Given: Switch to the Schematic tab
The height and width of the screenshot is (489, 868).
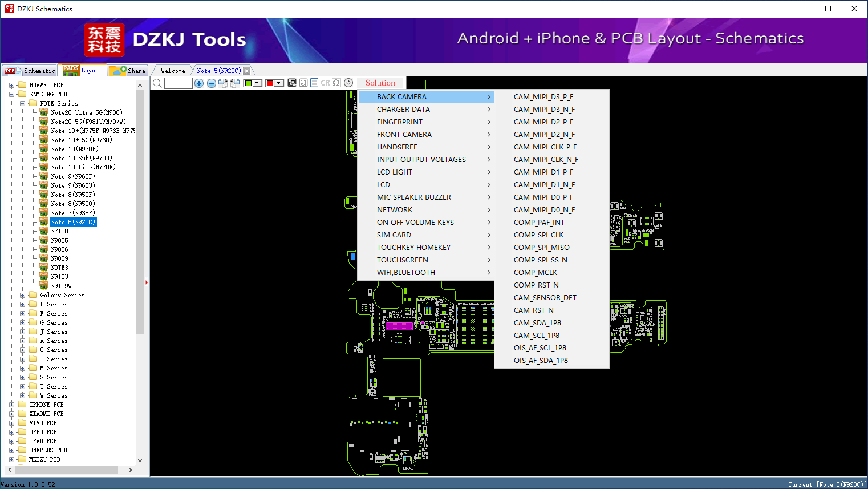Looking at the screenshot, I should pyautogui.click(x=30, y=71).
